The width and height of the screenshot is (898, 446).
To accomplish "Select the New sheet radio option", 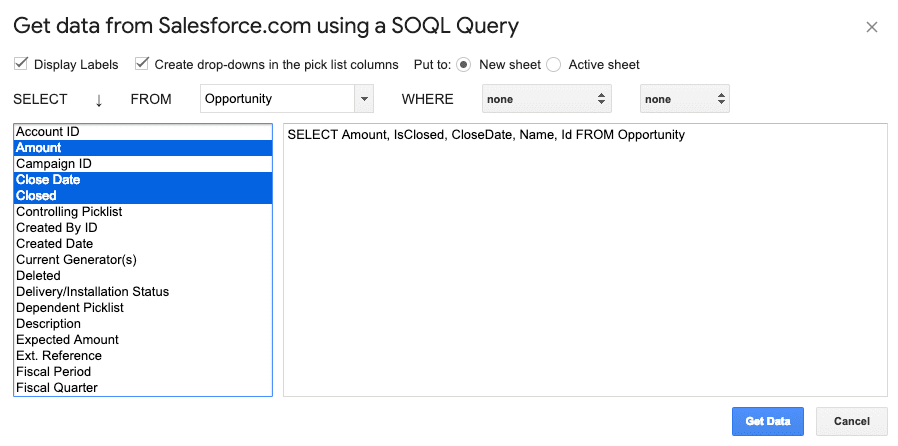I will click(x=463, y=65).
